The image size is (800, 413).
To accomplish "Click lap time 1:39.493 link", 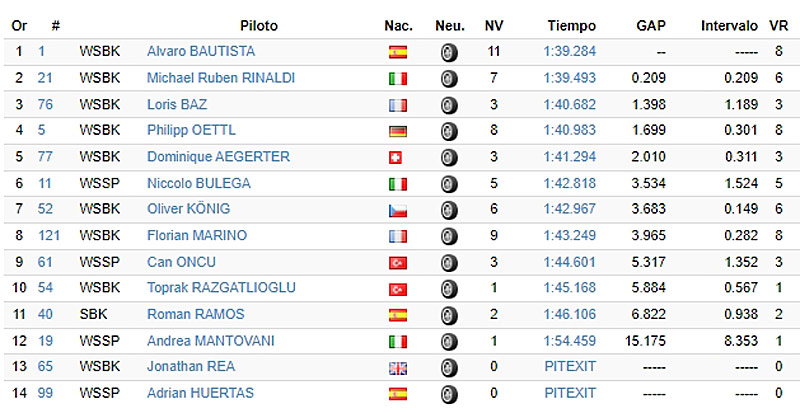I will 569,78.
